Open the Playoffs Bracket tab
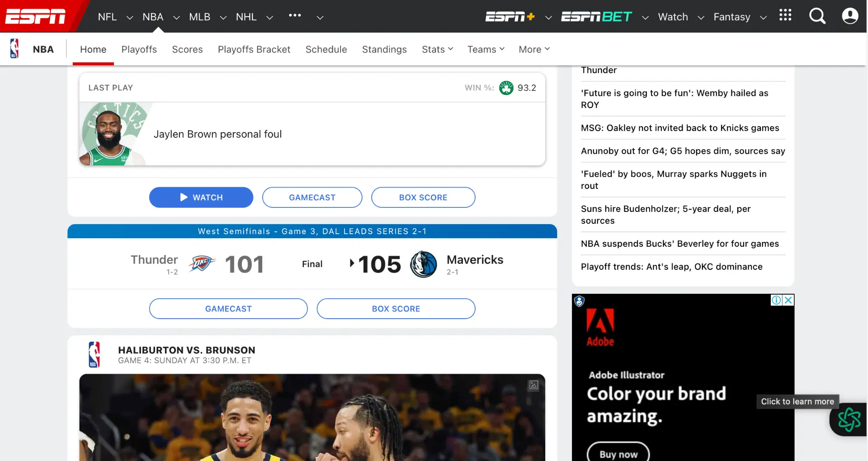The height and width of the screenshot is (461, 868). click(254, 49)
